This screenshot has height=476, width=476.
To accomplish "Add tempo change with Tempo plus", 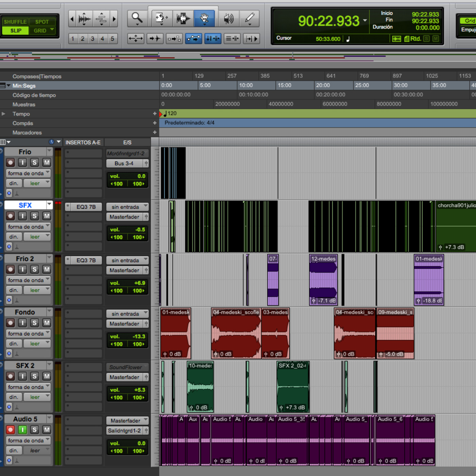I will pos(155,114).
